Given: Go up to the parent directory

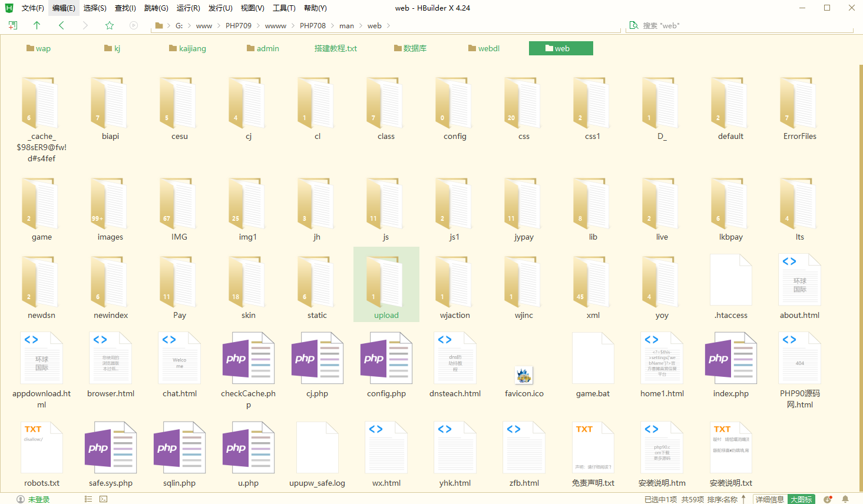Looking at the screenshot, I should (x=37, y=25).
